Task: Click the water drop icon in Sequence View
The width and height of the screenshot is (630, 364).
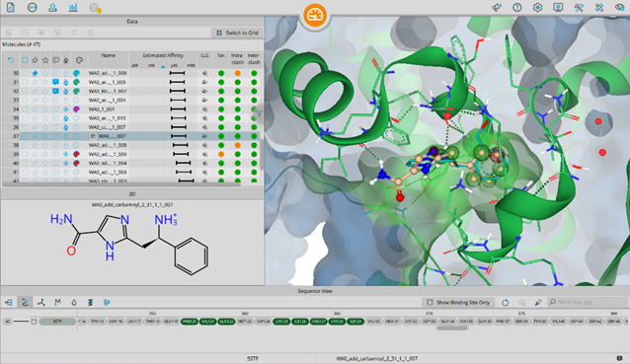Action: click(74, 302)
